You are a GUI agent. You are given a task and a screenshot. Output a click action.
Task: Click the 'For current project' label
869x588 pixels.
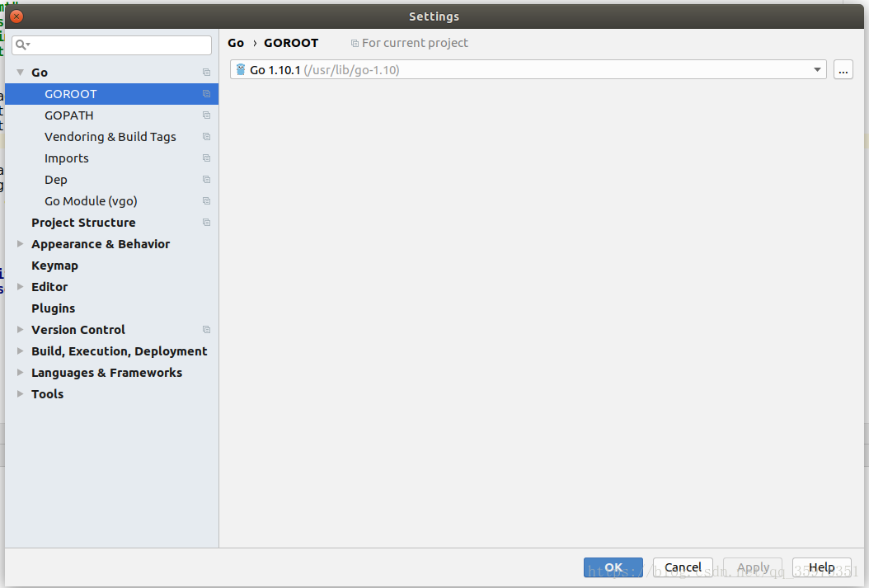(415, 43)
